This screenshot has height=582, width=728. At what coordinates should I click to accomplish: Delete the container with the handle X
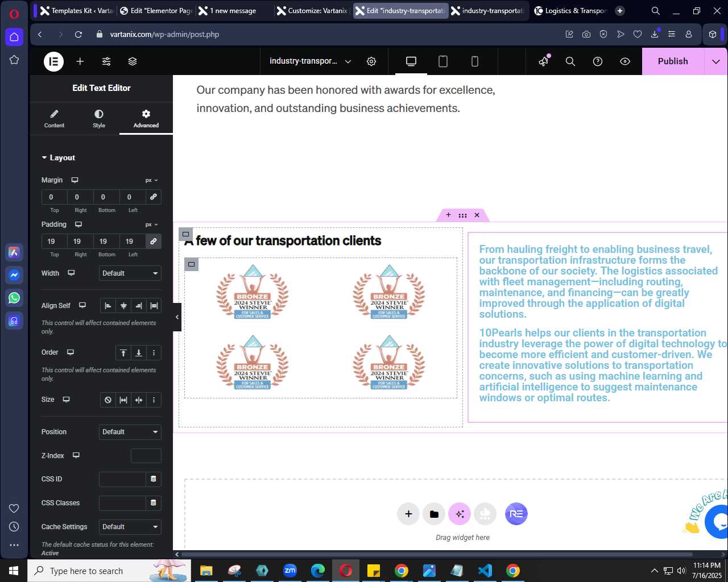pos(477,215)
